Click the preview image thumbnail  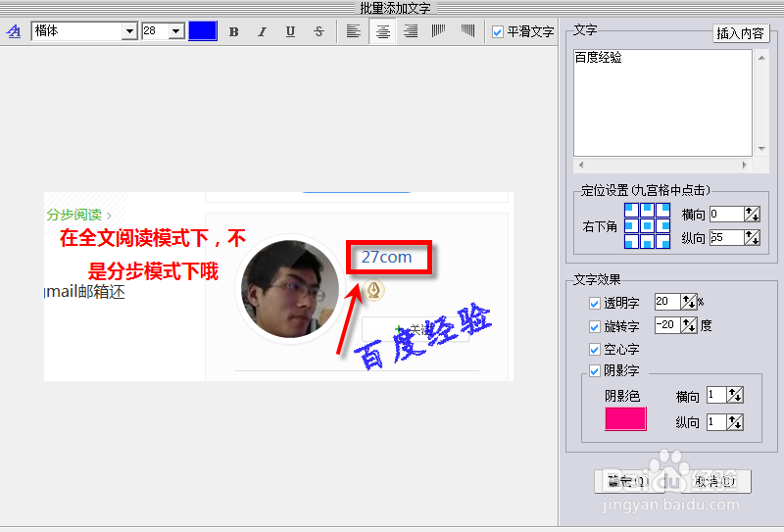click(x=278, y=286)
